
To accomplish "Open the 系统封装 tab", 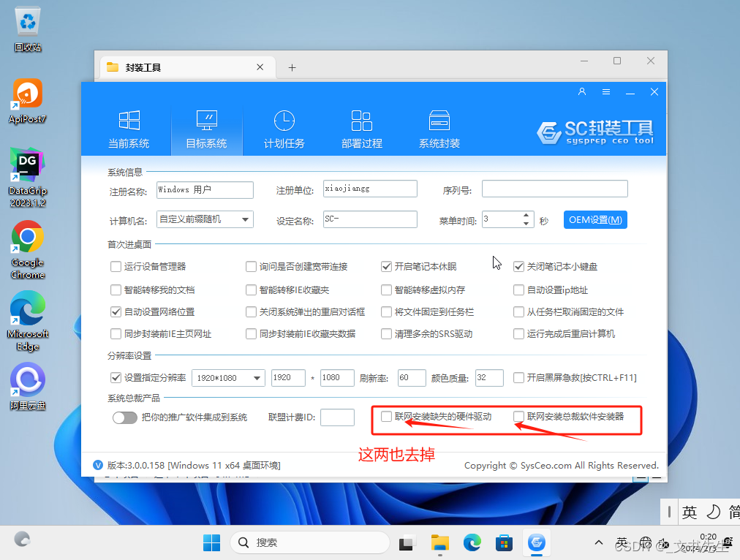I will (439, 129).
